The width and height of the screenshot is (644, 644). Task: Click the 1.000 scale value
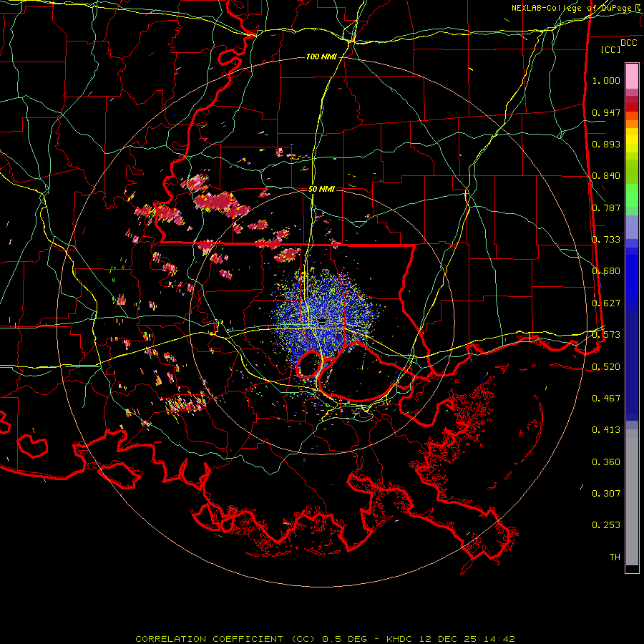[x=606, y=80]
